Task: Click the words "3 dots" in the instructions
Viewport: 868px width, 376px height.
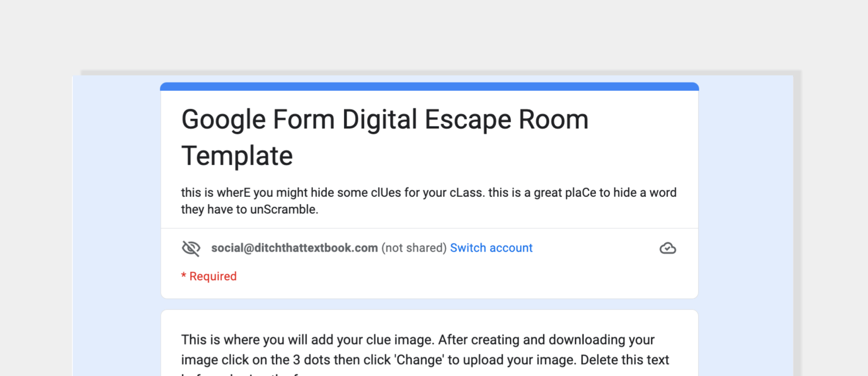Action: click(x=312, y=360)
